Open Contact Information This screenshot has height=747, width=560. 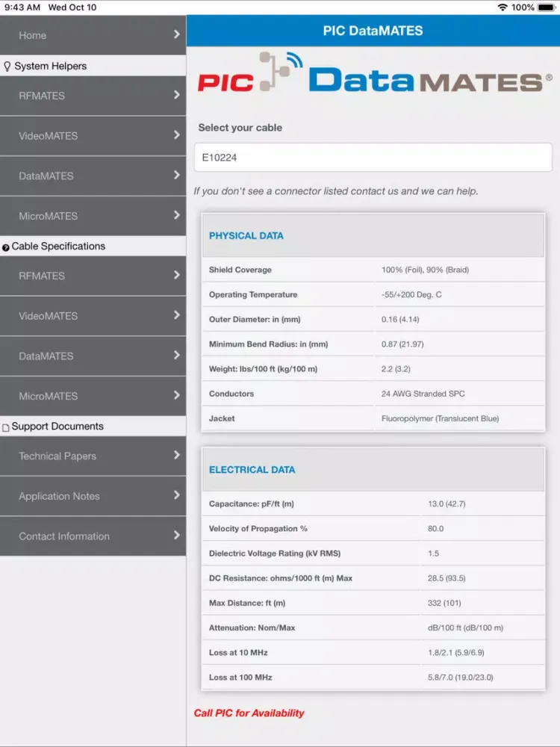click(x=93, y=536)
